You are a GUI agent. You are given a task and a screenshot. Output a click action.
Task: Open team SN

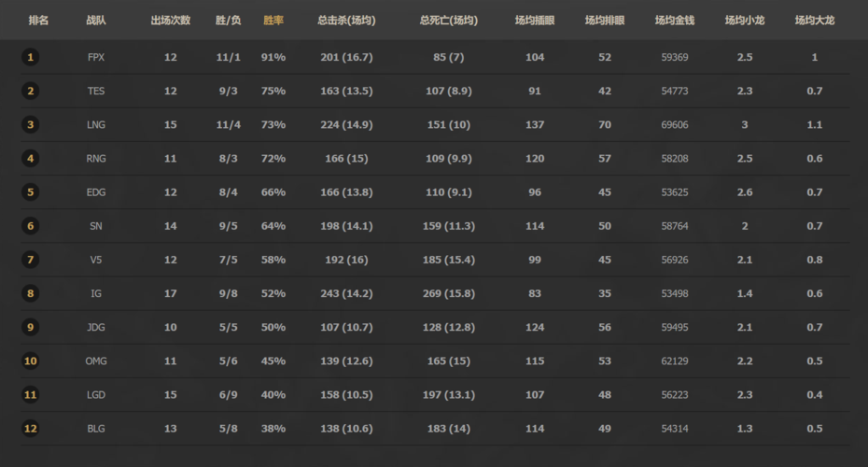tap(96, 226)
